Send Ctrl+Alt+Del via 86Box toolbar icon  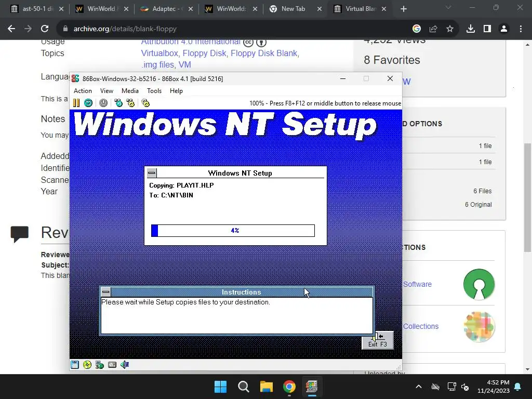[118, 103]
